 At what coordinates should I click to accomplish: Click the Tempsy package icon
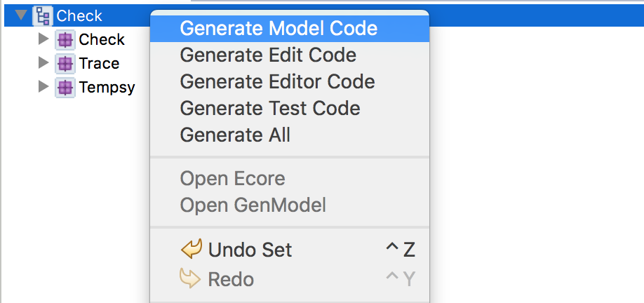65,88
